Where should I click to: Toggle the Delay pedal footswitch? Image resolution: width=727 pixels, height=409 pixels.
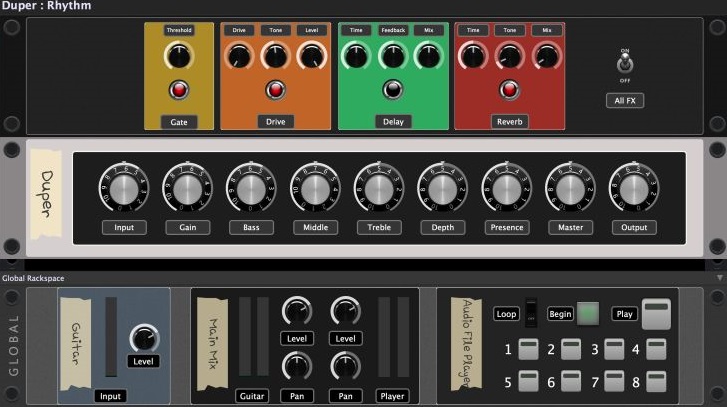(x=393, y=90)
